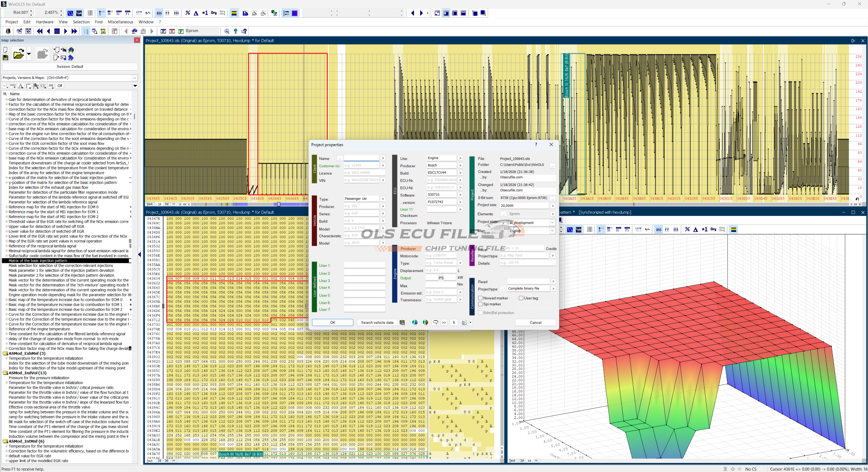Click the rainbow color scheme swatch
The height and width of the screenshot is (472, 868).
tap(234, 13)
